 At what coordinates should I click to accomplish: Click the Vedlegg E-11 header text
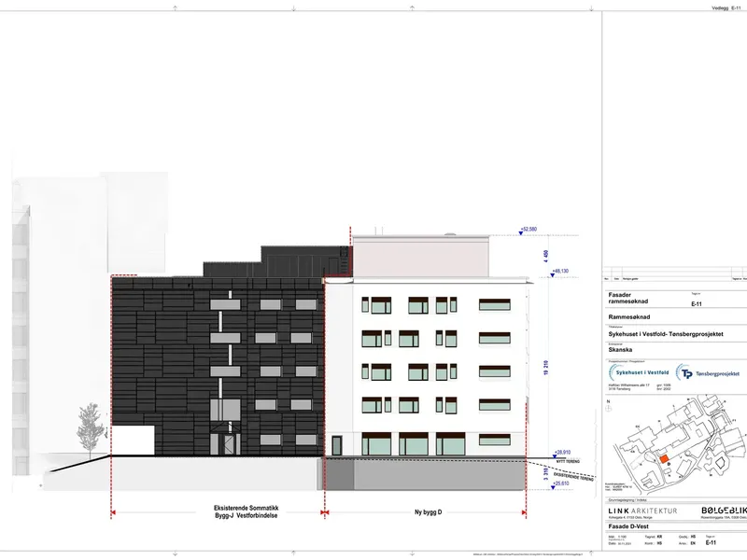tap(726, 8)
